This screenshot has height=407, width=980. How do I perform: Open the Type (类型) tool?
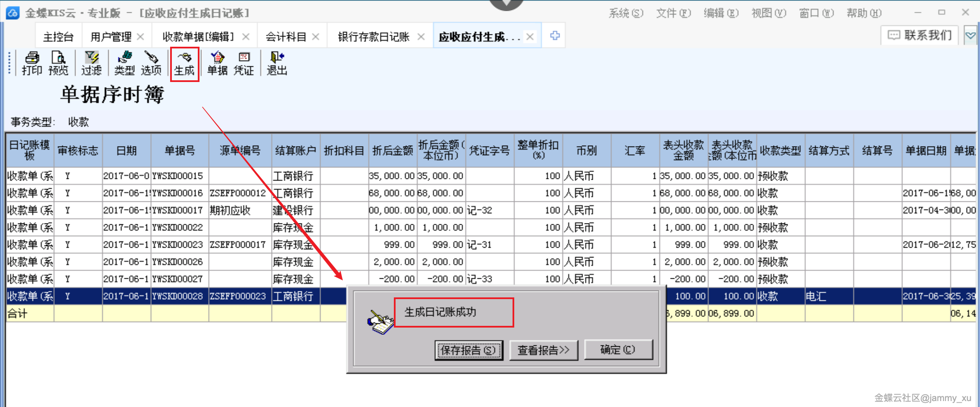point(124,63)
